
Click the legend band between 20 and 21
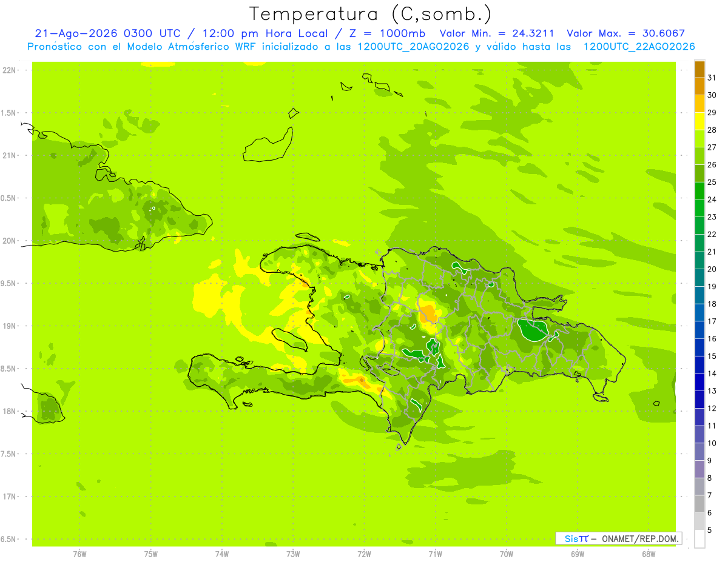pos(699,260)
